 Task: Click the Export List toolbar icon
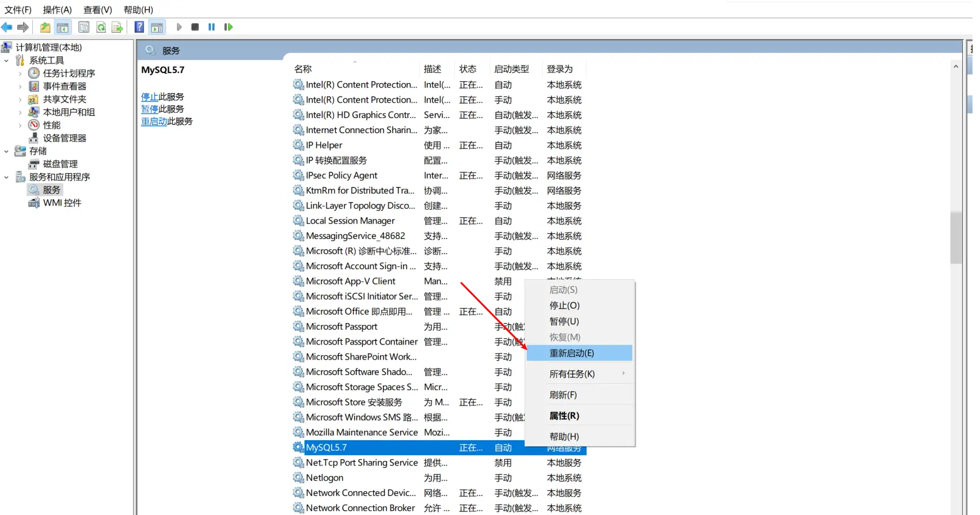click(117, 27)
